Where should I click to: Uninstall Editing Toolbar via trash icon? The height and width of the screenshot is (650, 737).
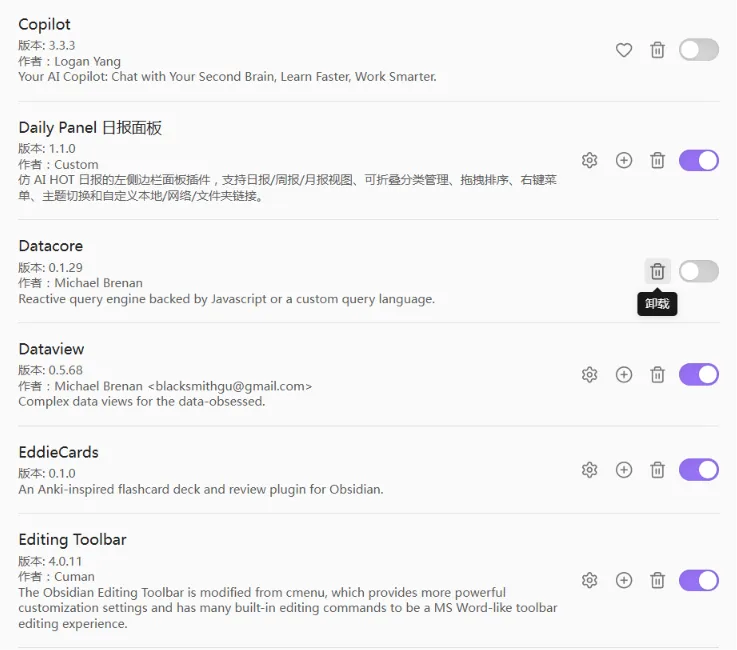tap(657, 580)
